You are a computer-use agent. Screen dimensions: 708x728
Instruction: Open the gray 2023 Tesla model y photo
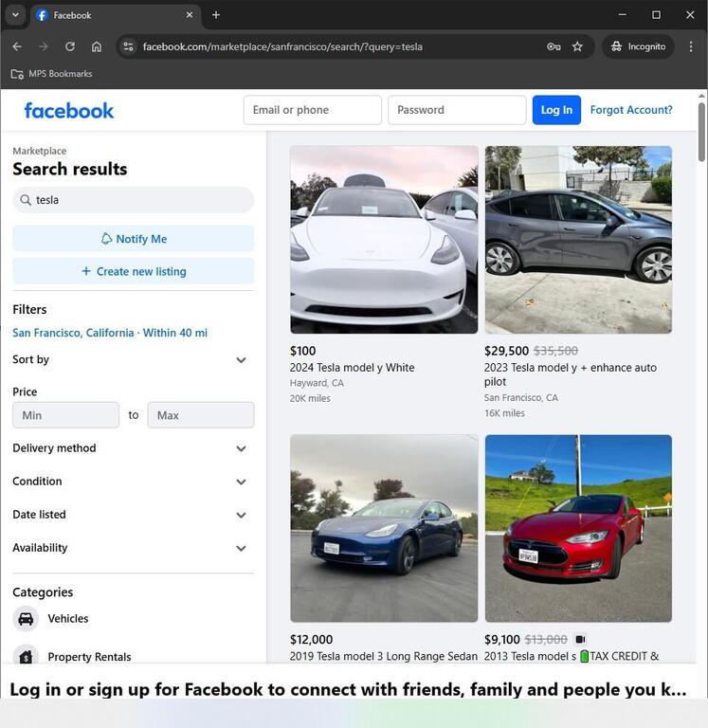point(578,240)
